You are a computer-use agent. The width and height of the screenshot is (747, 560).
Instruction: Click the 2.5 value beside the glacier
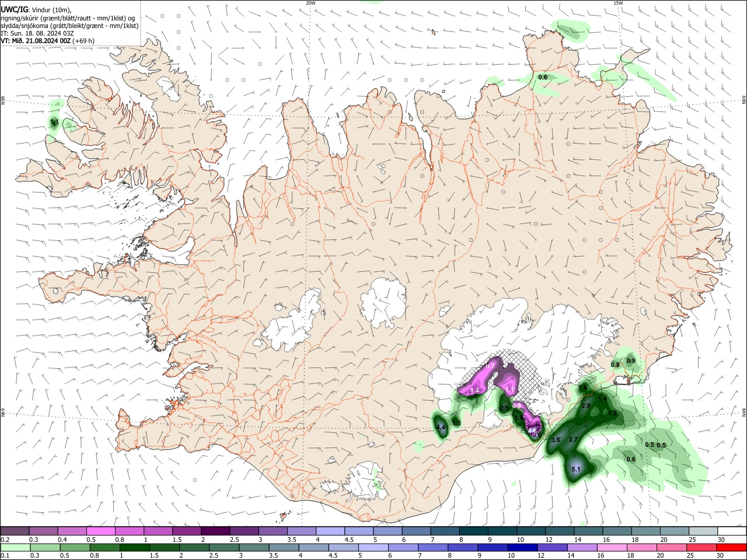point(505,408)
